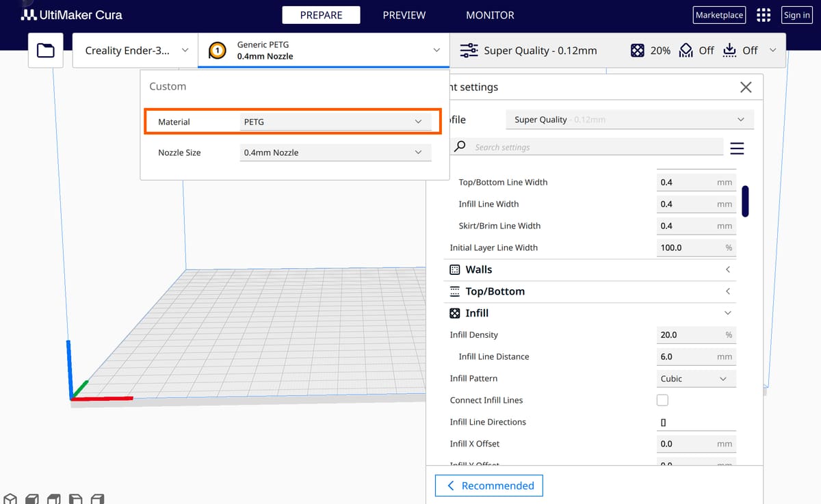Close the print settings panel
This screenshot has height=504, width=821.
(746, 87)
